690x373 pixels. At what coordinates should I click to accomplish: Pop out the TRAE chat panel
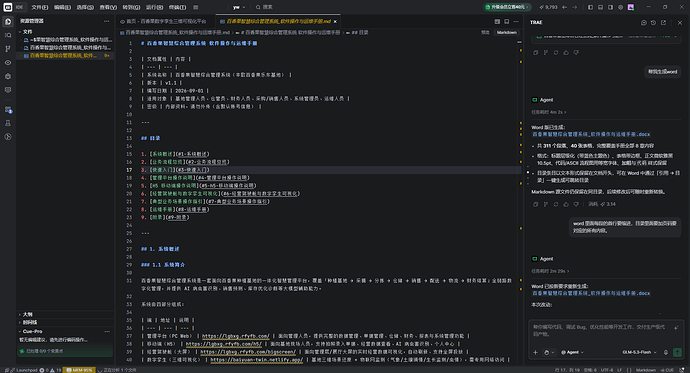[x=663, y=22]
